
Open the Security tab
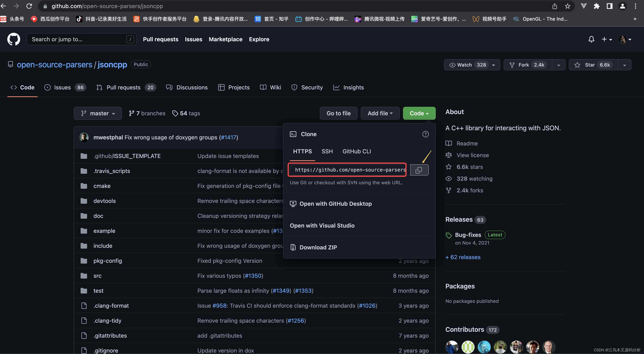pos(307,87)
